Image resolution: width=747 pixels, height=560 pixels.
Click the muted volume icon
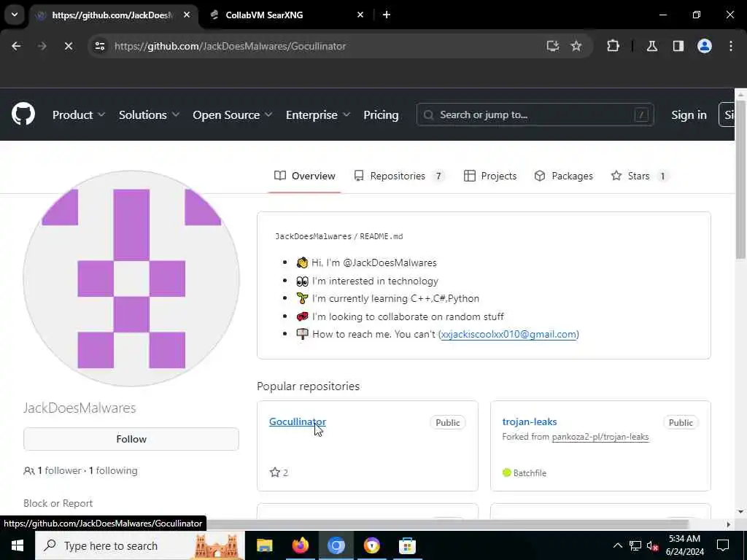coord(653,545)
